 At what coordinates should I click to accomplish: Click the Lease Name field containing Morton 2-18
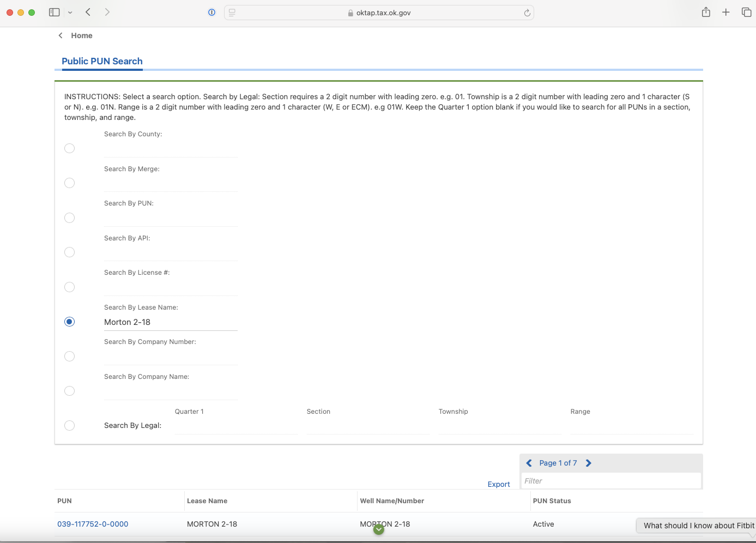tap(171, 322)
